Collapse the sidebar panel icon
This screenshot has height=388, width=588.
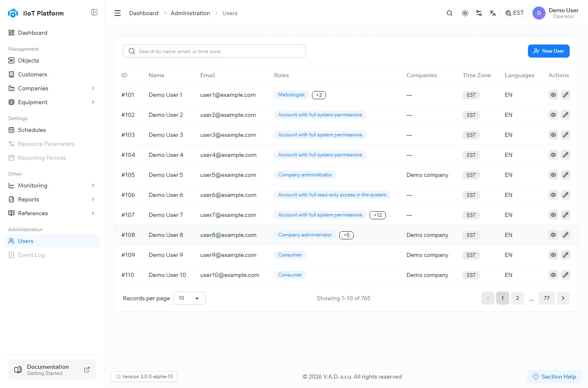point(94,12)
